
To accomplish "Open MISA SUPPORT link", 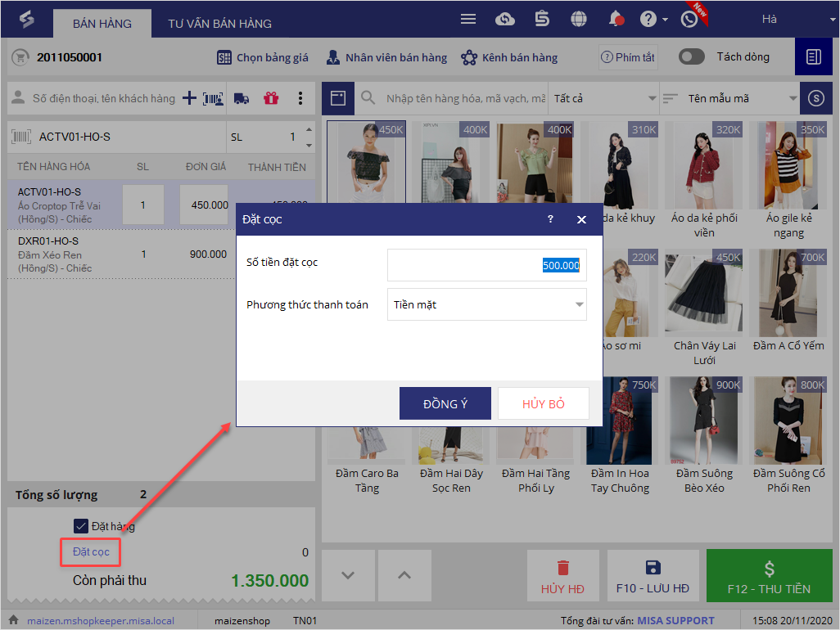I will (x=675, y=620).
